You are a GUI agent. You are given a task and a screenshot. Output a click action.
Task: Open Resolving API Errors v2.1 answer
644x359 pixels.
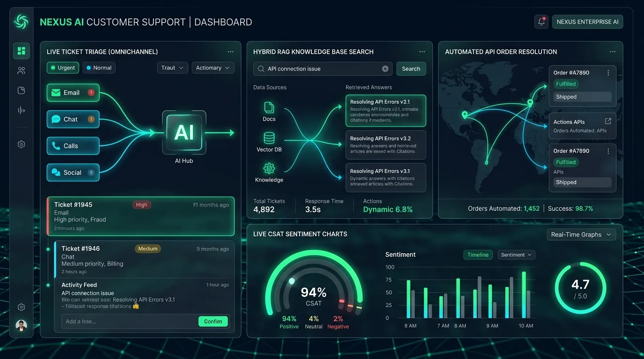pyautogui.click(x=386, y=111)
